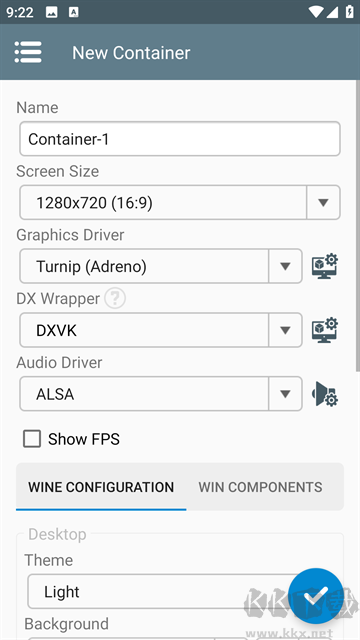This screenshot has width=360, height=640.
Task: Open the hamburger navigation menu
Action: [28, 52]
